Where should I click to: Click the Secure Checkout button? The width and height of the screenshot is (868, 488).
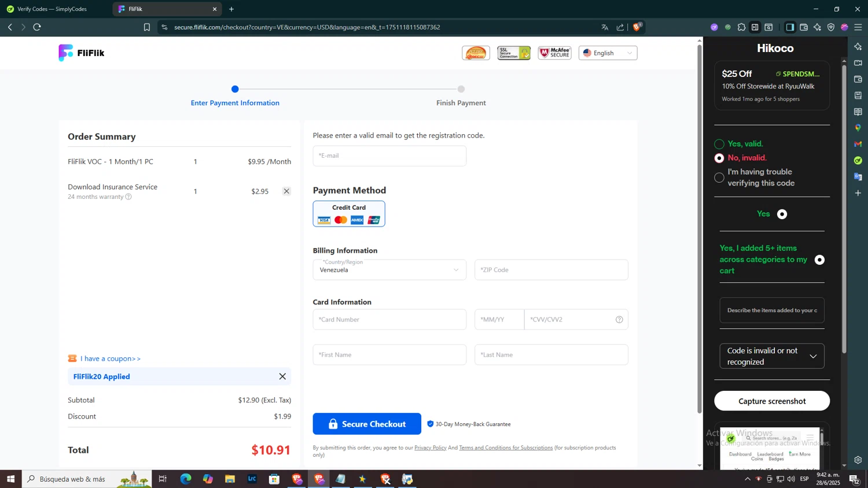click(367, 424)
